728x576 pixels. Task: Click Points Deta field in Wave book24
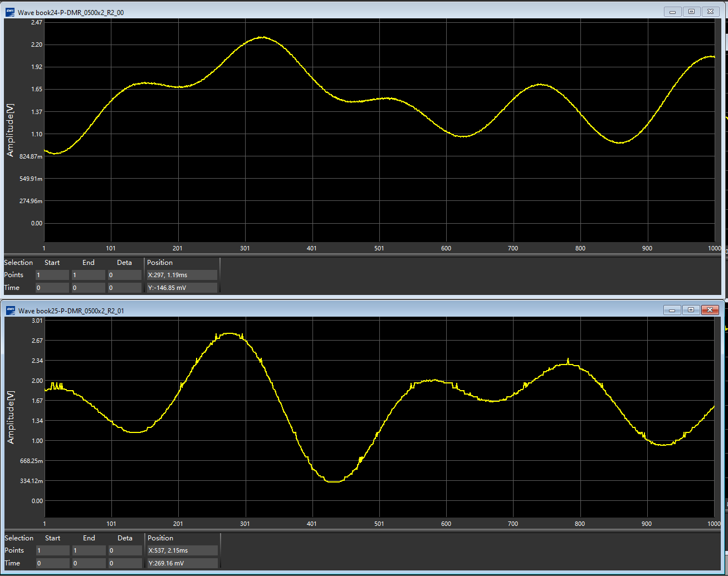point(125,275)
